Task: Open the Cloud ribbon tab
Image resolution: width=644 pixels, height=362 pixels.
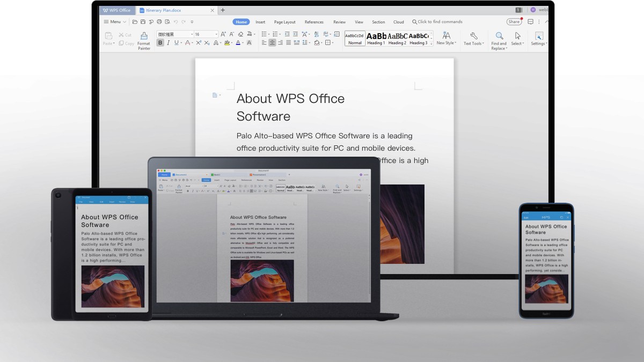Action: tap(398, 22)
